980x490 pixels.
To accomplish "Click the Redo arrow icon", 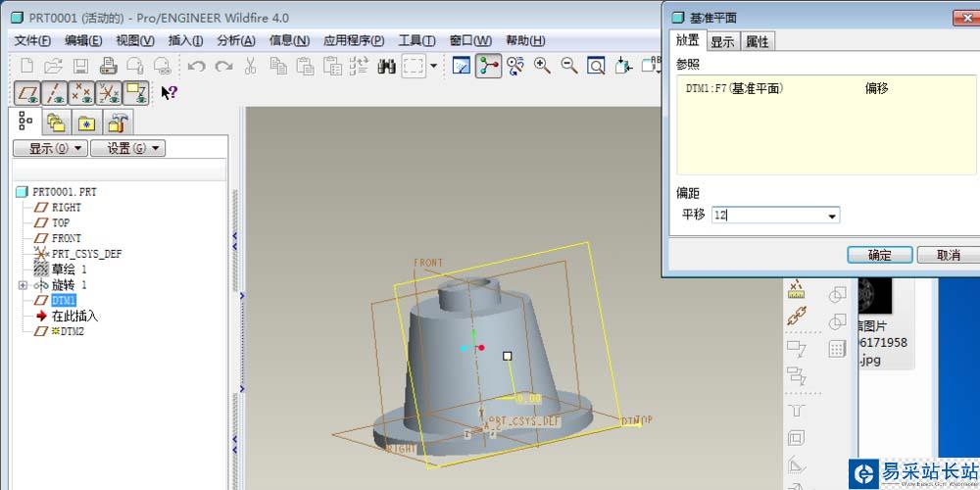I will (x=223, y=66).
